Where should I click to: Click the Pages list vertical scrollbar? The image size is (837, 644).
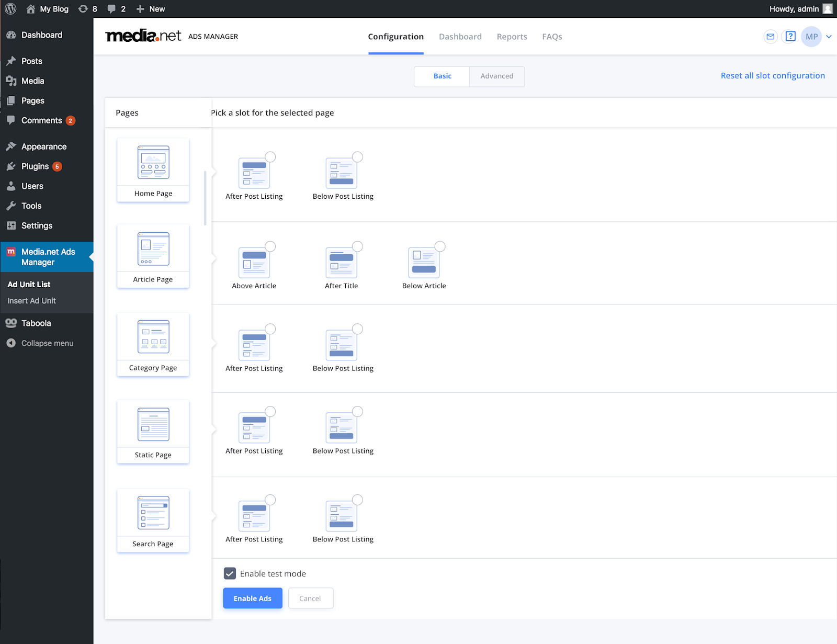coord(205,198)
